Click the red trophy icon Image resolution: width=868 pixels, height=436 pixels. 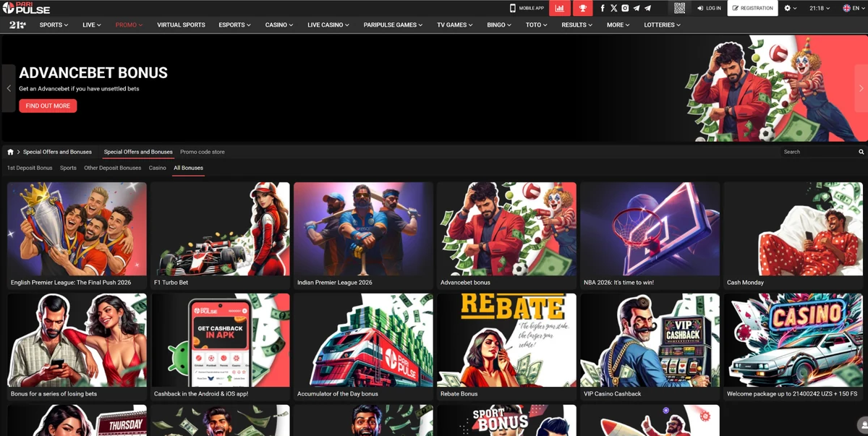point(582,8)
